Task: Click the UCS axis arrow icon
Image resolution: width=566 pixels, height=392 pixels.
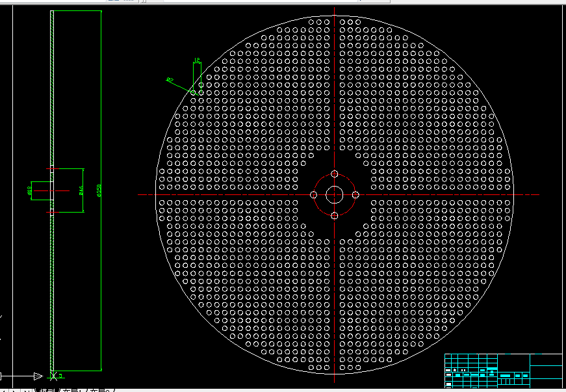Action: (x=38, y=376)
